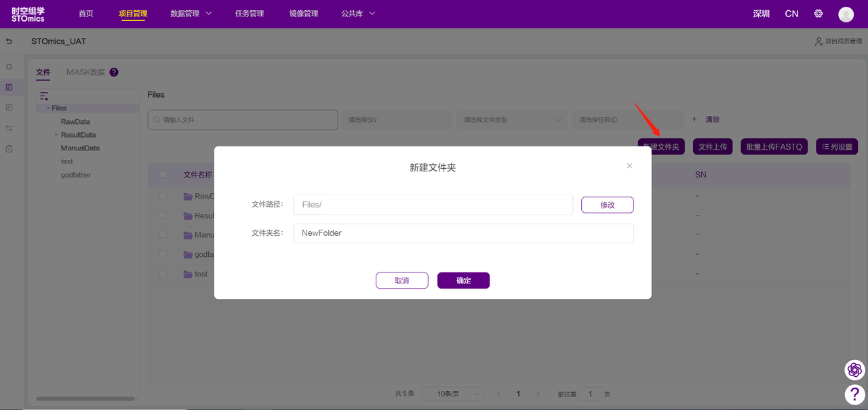Open settings gear in top bar
Image resolution: width=868 pixels, height=410 pixels.
point(818,14)
